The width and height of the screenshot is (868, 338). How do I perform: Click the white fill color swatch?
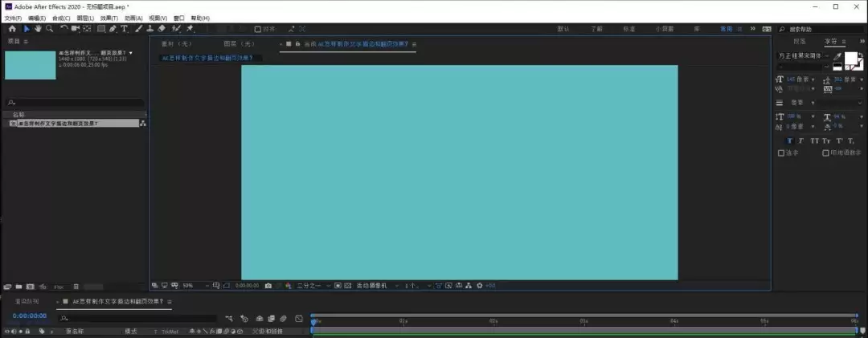tap(850, 58)
